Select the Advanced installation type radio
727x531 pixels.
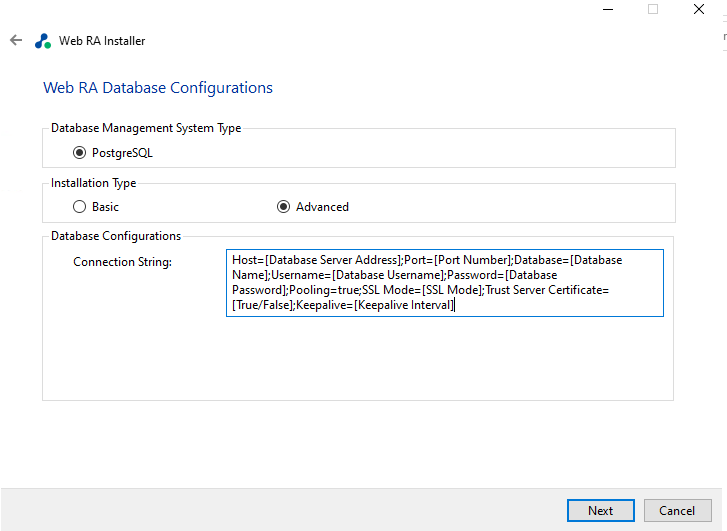coord(283,207)
